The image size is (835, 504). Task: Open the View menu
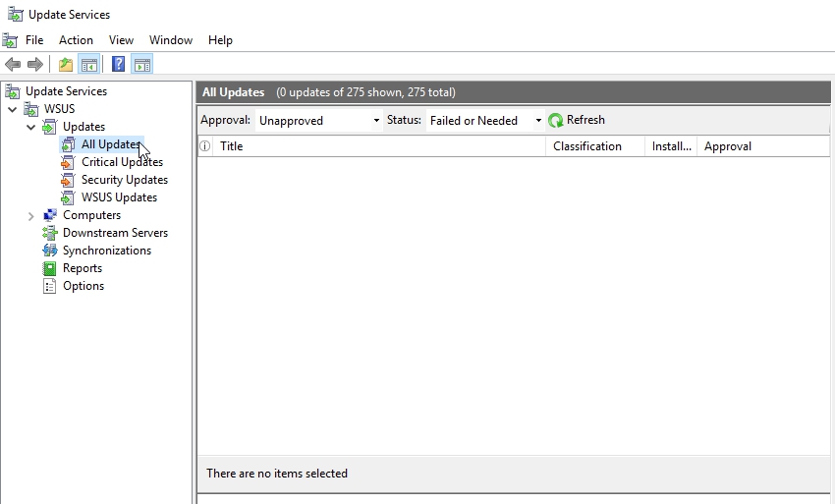coord(121,40)
